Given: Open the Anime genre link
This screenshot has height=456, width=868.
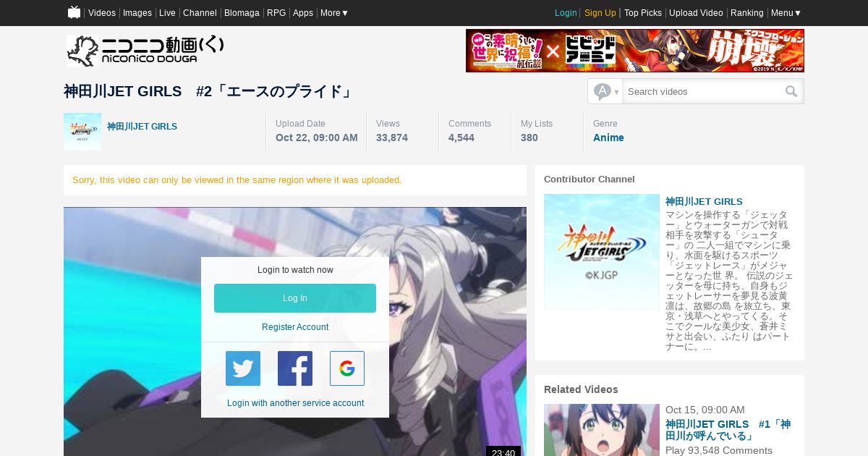Looking at the screenshot, I should pyautogui.click(x=608, y=138).
